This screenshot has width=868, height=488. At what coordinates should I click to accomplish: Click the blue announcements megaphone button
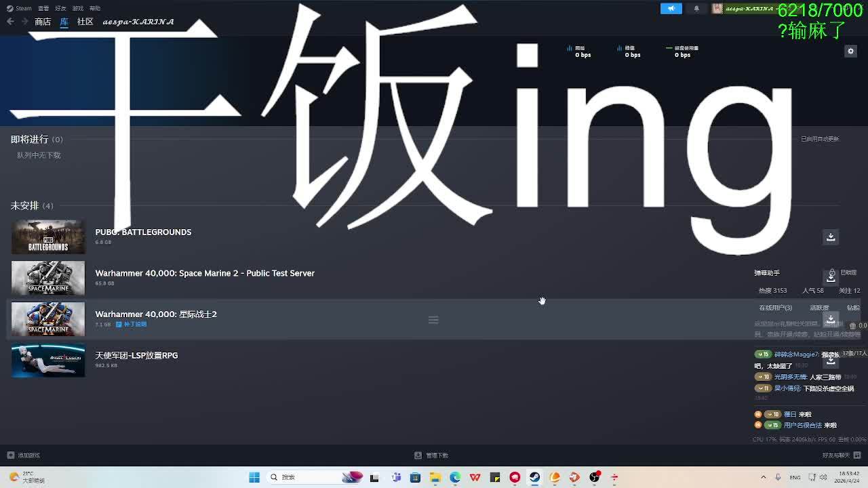(x=671, y=8)
